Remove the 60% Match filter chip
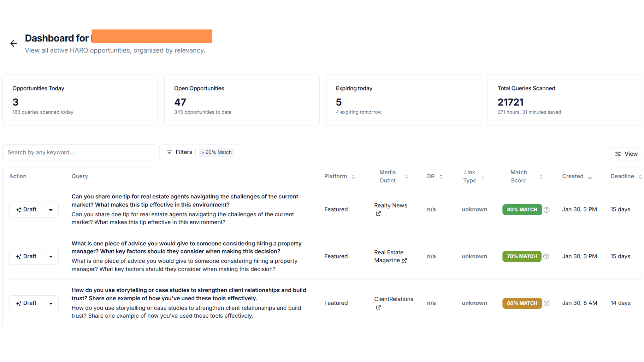Viewport: 644px width, 362px height. (x=216, y=152)
